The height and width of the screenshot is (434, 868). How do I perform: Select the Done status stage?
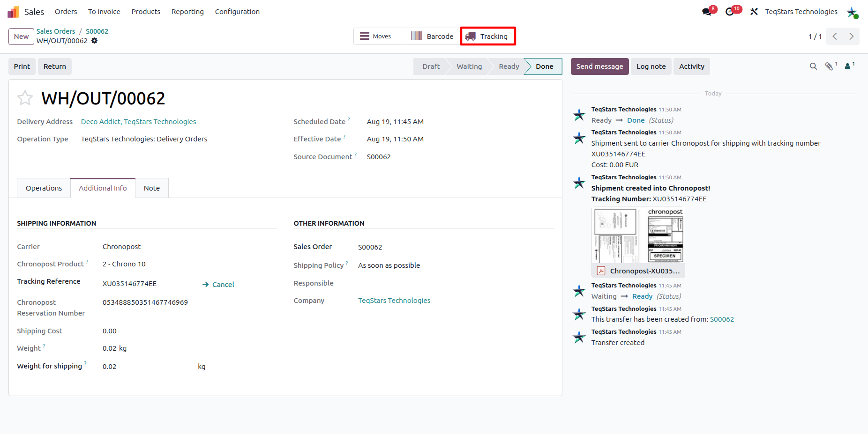coord(545,66)
